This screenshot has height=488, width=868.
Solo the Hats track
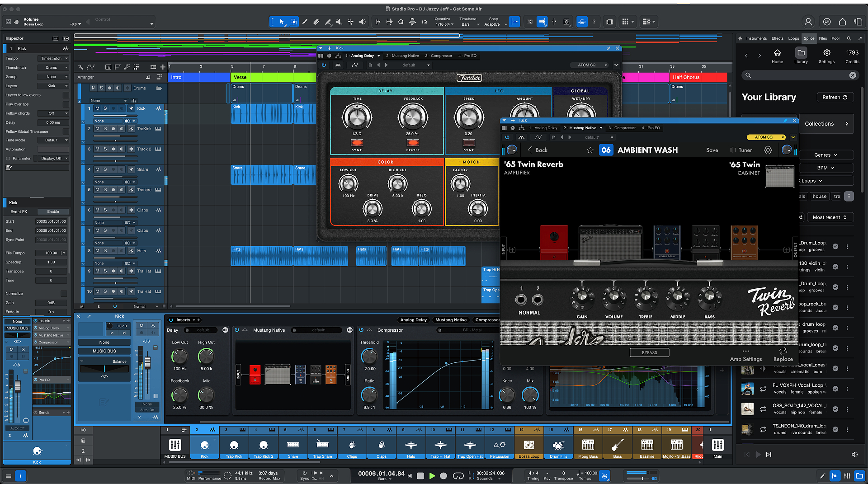(x=105, y=251)
